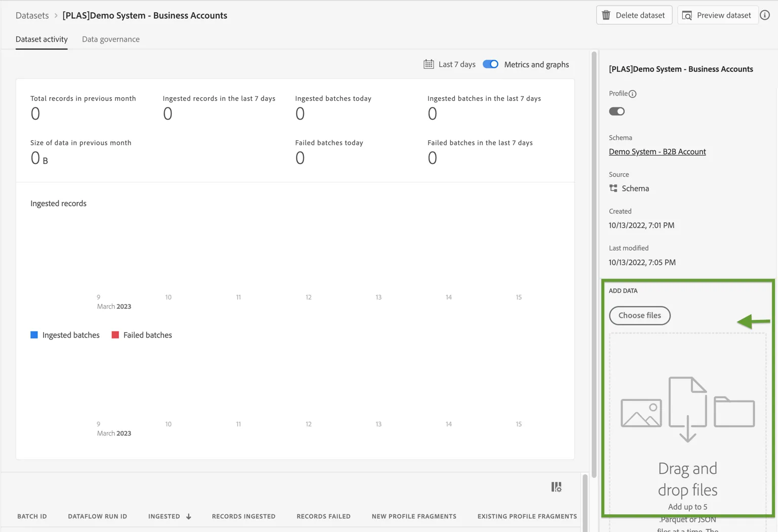
Task: Click the Schema source icon
Action: pos(613,188)
